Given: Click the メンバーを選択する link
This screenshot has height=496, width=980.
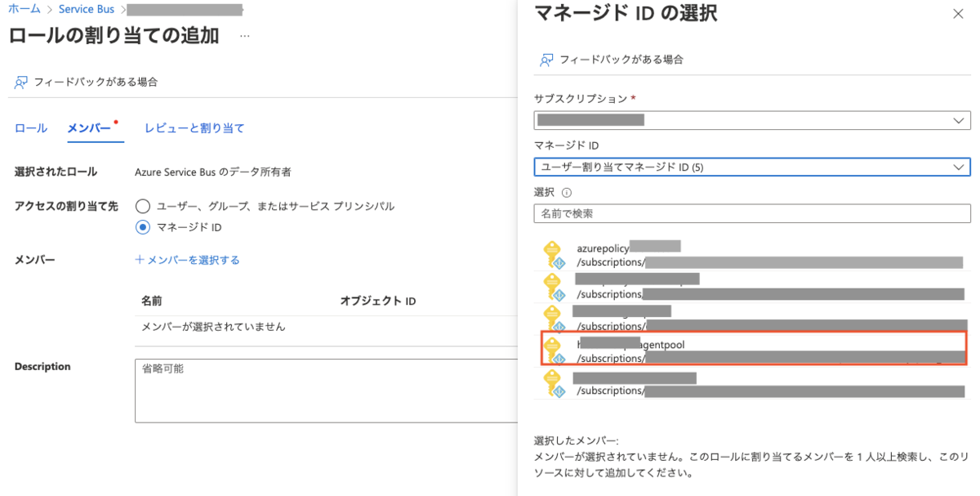Looking at the screenshot, I should [187, 260].
